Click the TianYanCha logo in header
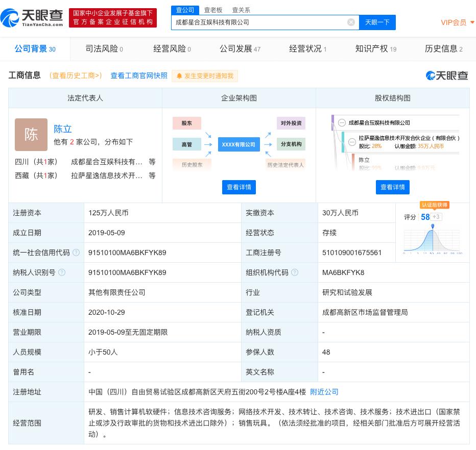The width and height of the screenshot is (476, 450). pyautogui.click(x=32, y=18)
